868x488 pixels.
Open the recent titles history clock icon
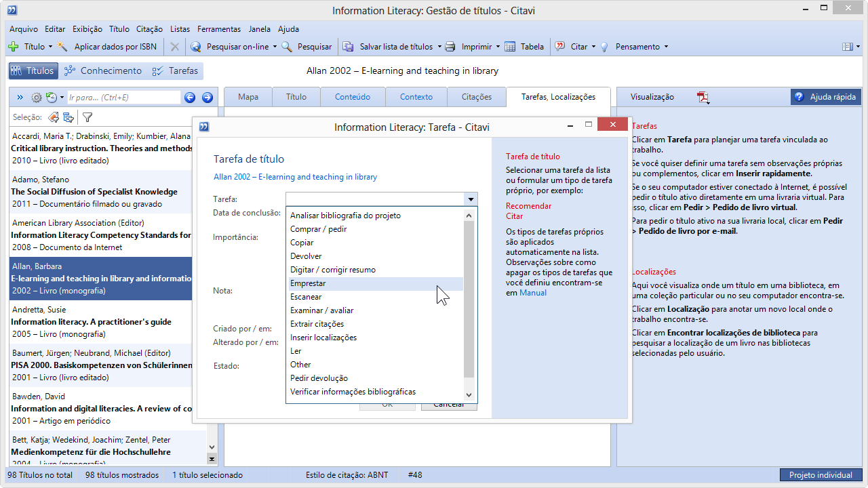[x=52, y=98]
